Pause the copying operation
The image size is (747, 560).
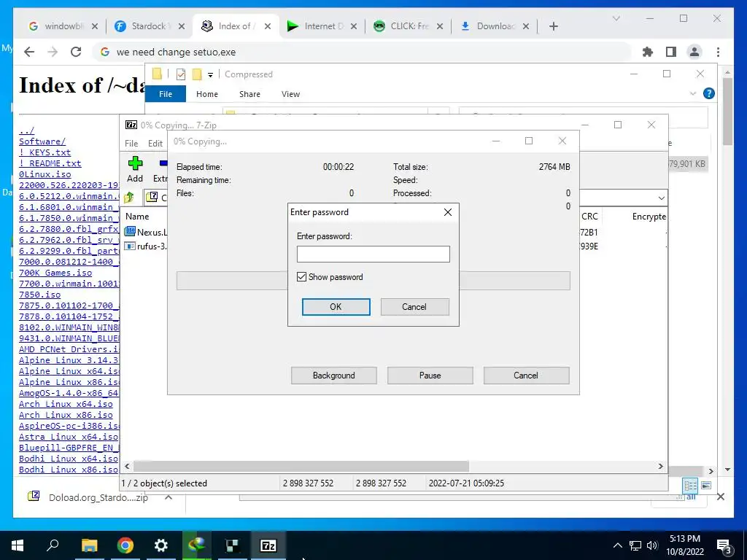tap(430, 376)
